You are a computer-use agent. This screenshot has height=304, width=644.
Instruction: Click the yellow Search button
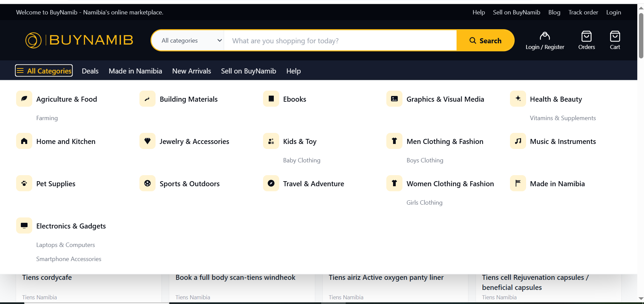[485, 40]
